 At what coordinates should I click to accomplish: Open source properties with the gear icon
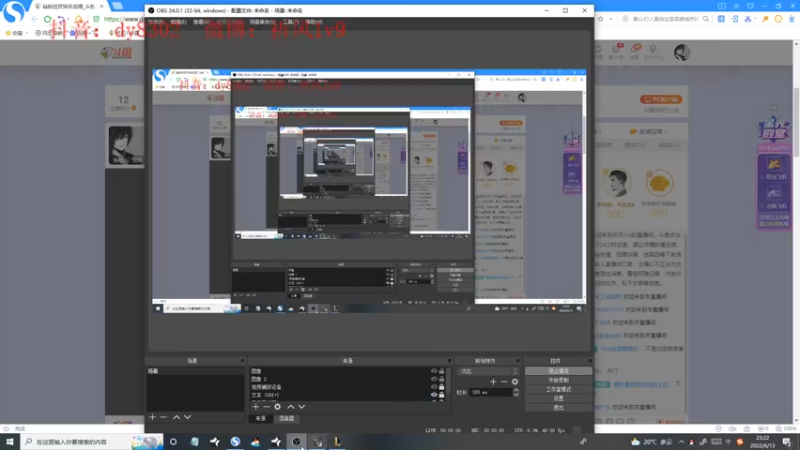278,407
